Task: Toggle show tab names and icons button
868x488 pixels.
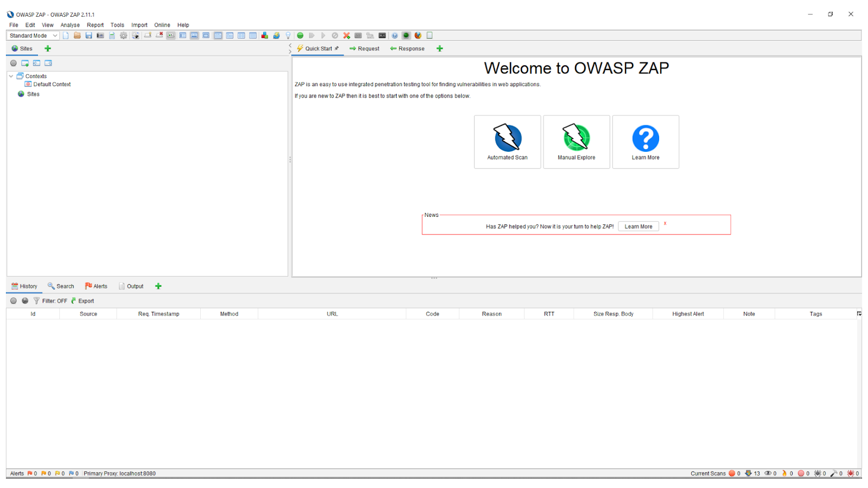Action: pyautogui.click(x=171, y=35)
